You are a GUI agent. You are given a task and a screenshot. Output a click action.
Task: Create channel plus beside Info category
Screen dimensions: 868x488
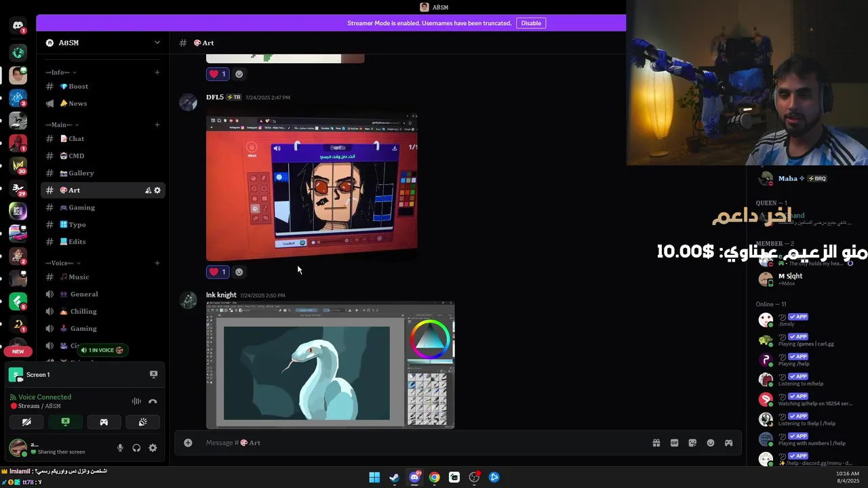coord(157,73)
